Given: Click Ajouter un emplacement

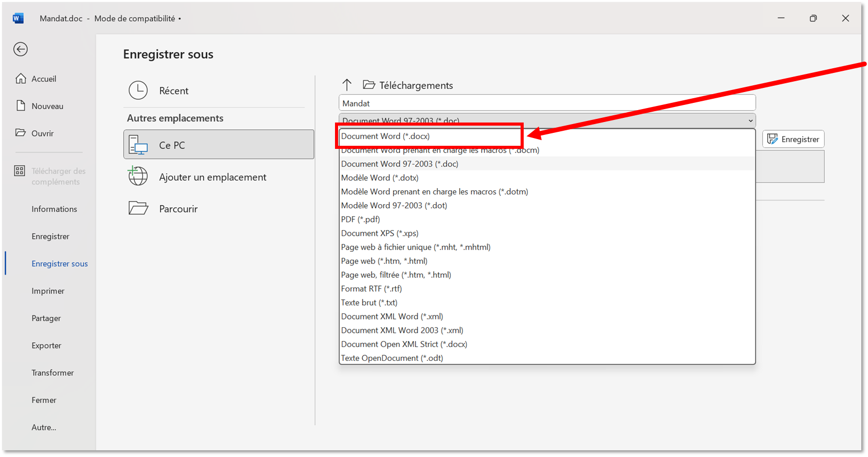Looking at the screenshot, I should [218, 177].
